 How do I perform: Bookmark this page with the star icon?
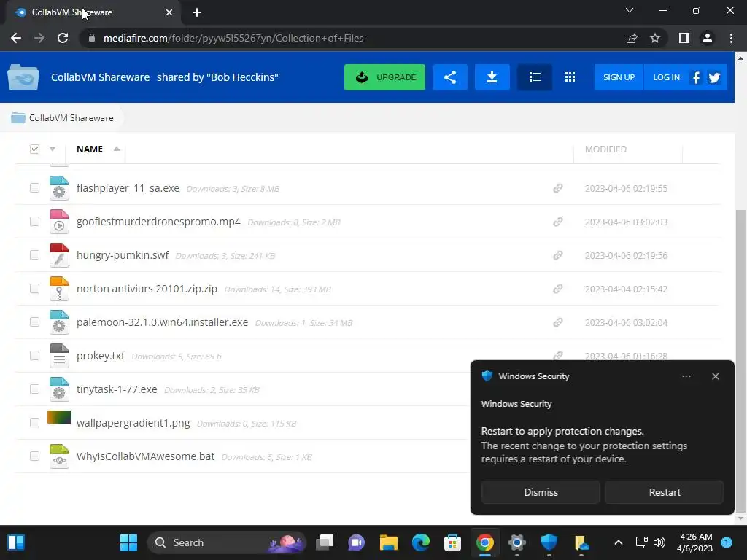point(655,38)
